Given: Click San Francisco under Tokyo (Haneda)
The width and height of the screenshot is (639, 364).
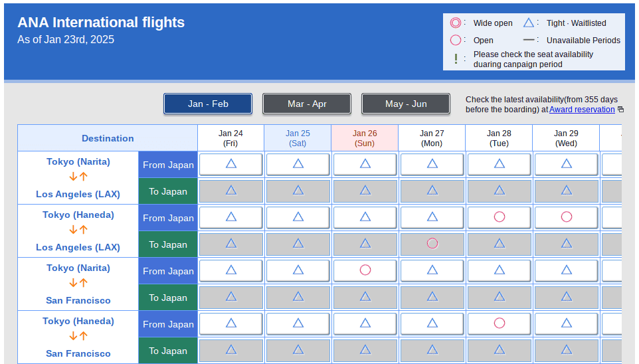Looking at the screenshot, I should 78,353.
